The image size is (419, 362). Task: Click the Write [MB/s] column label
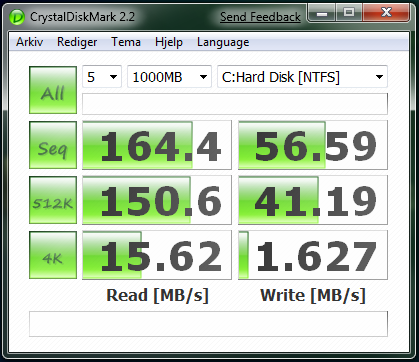pos(313,295)
